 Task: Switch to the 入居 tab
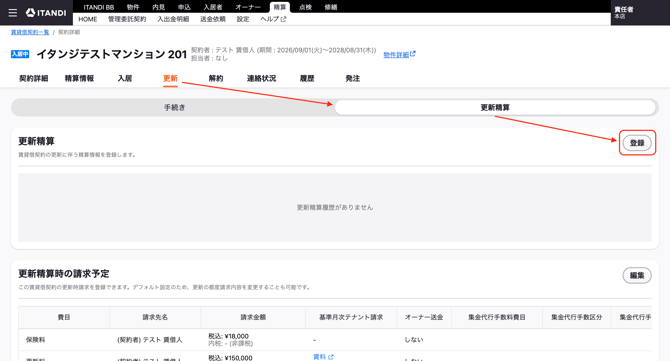(x=125, y=79)
